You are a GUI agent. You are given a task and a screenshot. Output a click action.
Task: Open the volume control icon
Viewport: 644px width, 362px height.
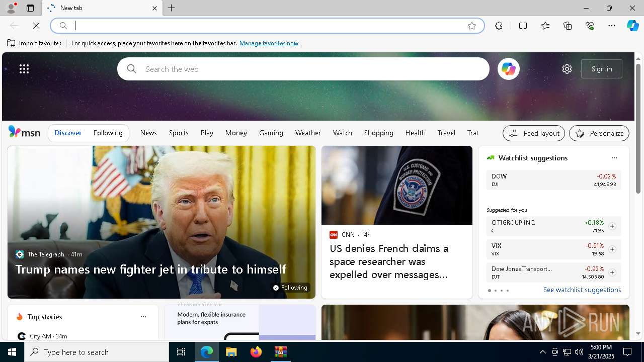click(x=579, y=352)
